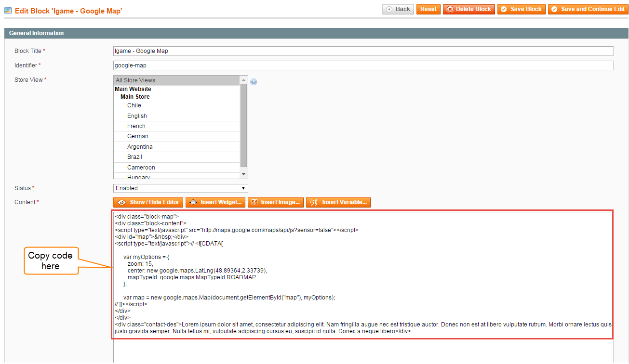The height and width of the screenshot is (364, 629).
Task: Select German in Store View list
Action: coord(176,136)
